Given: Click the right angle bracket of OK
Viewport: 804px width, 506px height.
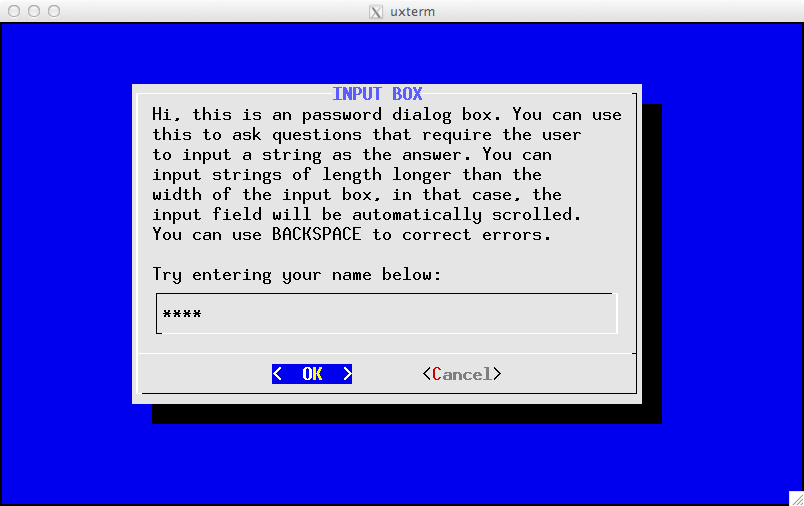Looking at the screenshot, I should pos(347,374).
